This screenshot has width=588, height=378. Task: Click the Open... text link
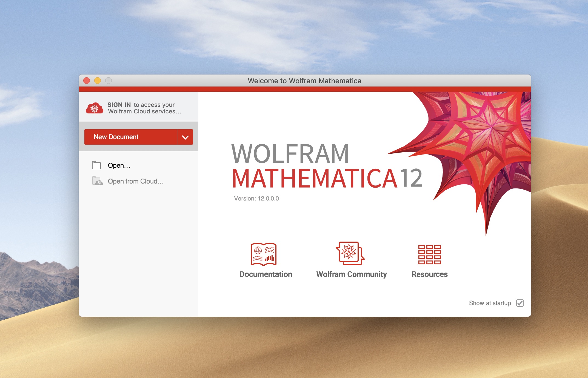tap(119, 165)
